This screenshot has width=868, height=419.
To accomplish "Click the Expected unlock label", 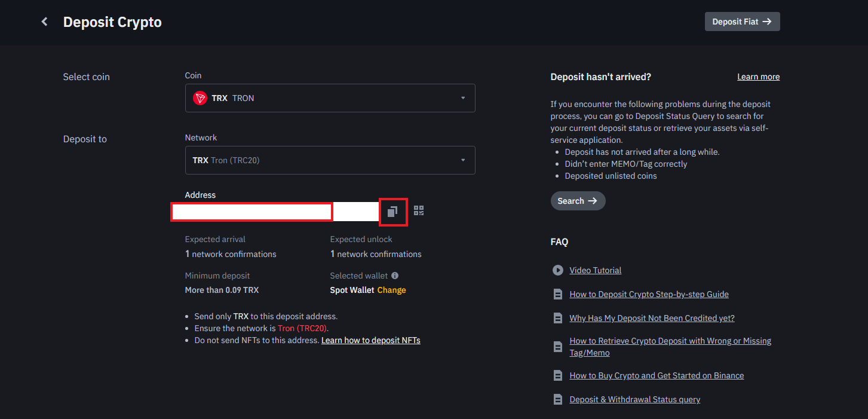I will [x=361, y=239].
